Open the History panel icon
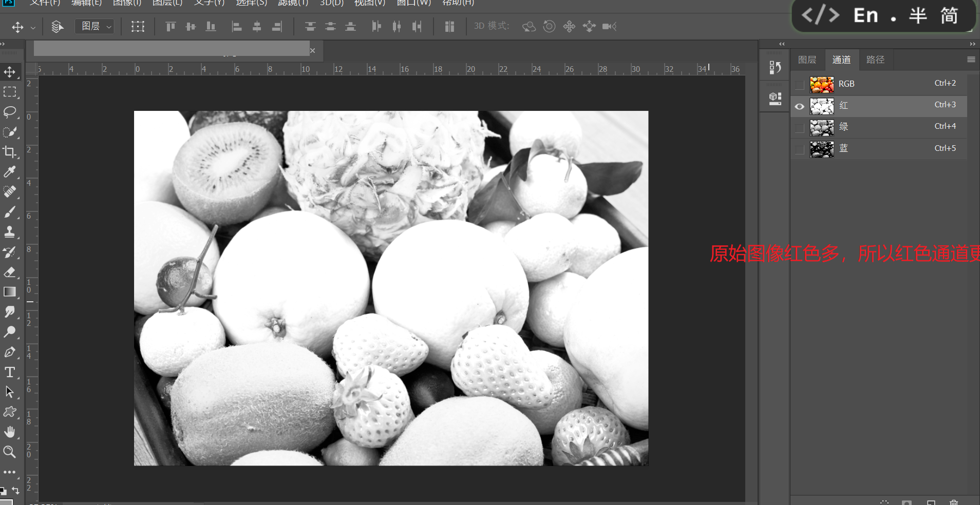This screenshot has height=505, width=980. click(x=775, y=67)
